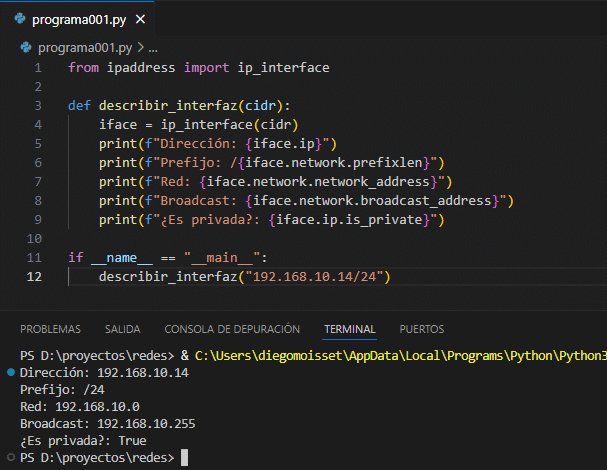The image size is (607, 470).
Task: Click the Python executable path in terminal
Action: pyautogui.click(x=400, y=355)
